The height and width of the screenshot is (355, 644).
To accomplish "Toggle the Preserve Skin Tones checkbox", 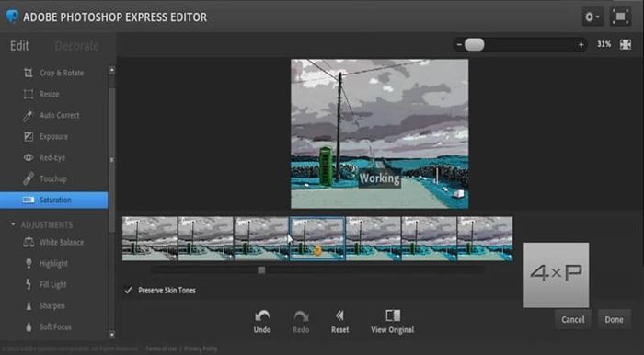I will [129, 290].
